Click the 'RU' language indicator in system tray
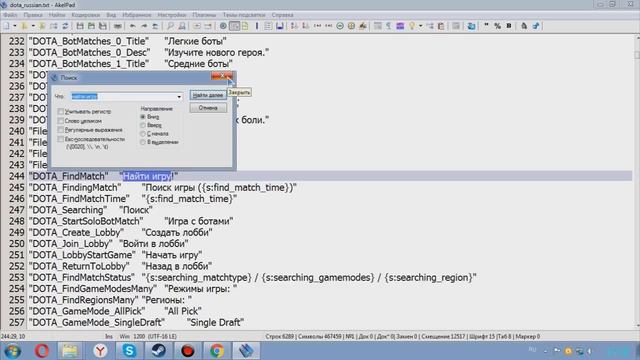 [532, 350]
